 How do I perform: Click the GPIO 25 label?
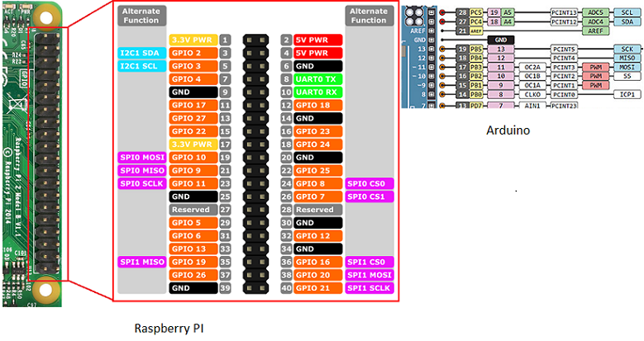(318, 170)
